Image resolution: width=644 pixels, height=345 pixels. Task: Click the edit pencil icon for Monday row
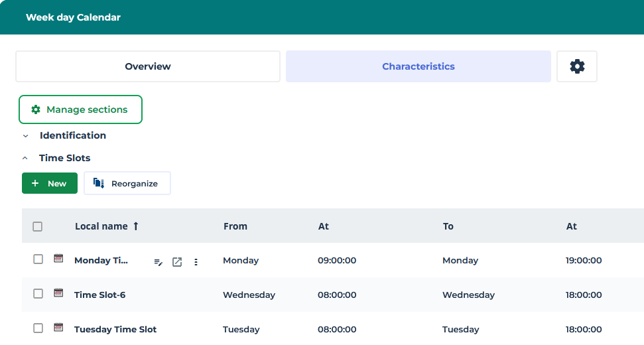coord(158,262)
